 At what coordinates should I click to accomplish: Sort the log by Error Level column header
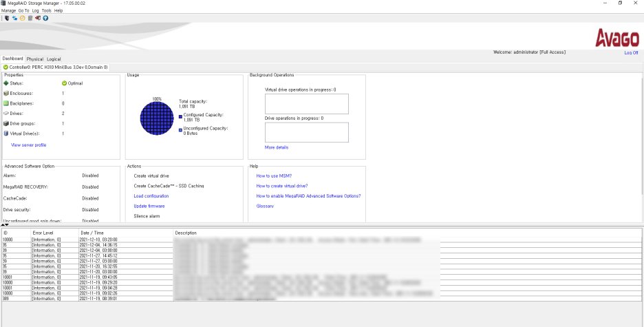(x=55, y=233)
